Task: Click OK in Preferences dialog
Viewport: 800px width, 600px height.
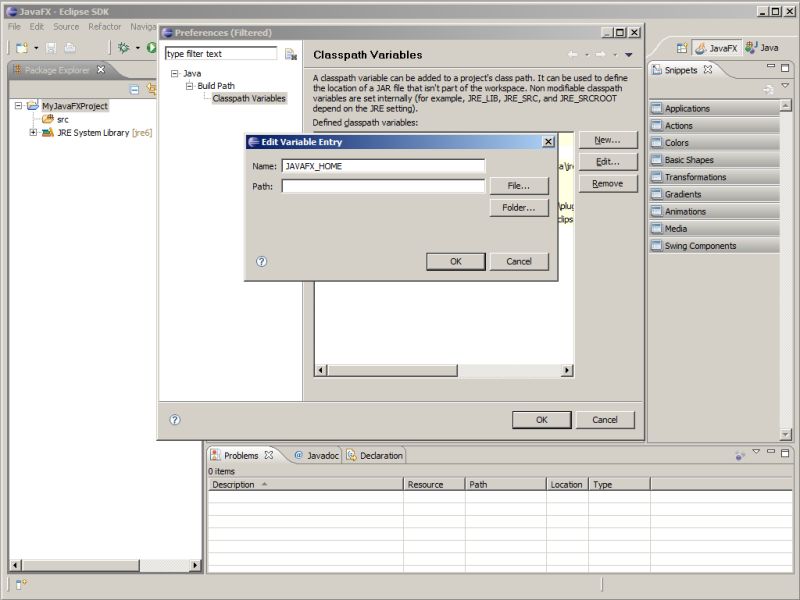Action: [541, 420]
